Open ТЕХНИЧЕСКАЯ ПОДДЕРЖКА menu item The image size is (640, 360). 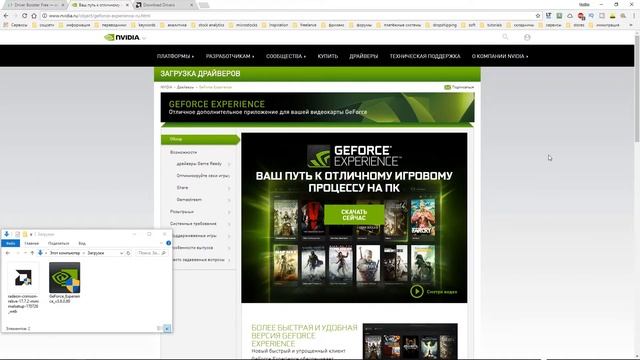pos(424,56)
